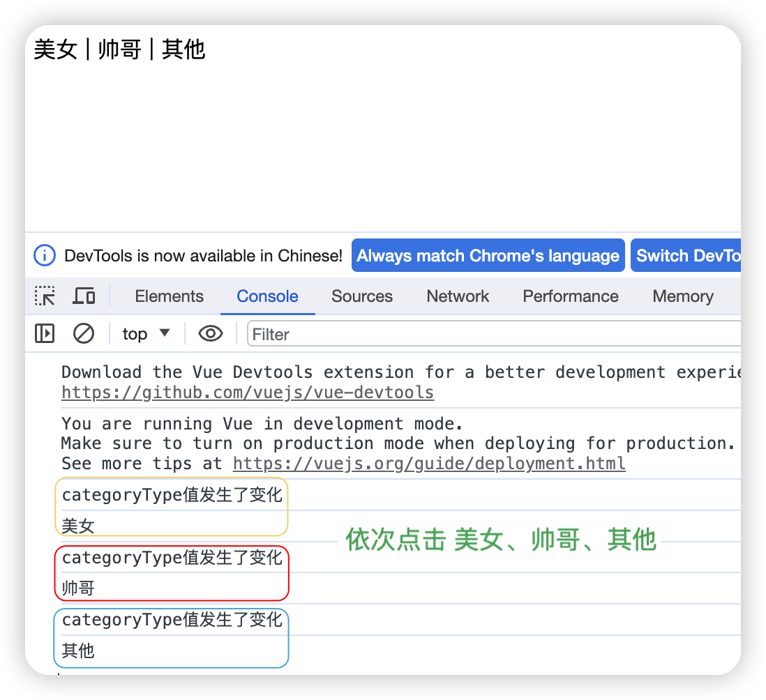Viewport: 766px width, 700px height.
Task: Click the blue info icon in notification bar
Action: (x=45, y=256)
